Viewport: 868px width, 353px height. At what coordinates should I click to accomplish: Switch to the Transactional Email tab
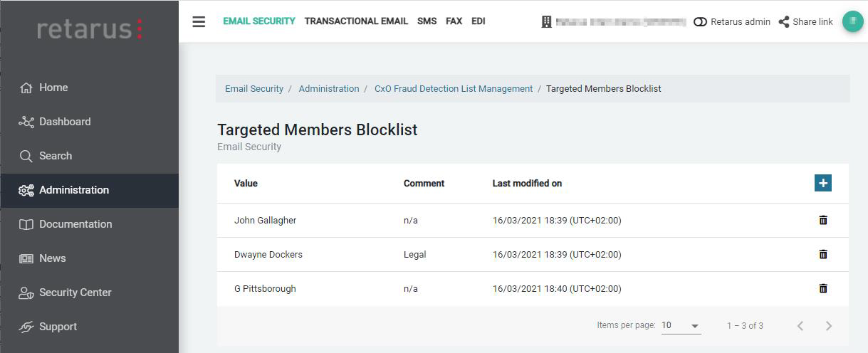(x=356, y=21)
